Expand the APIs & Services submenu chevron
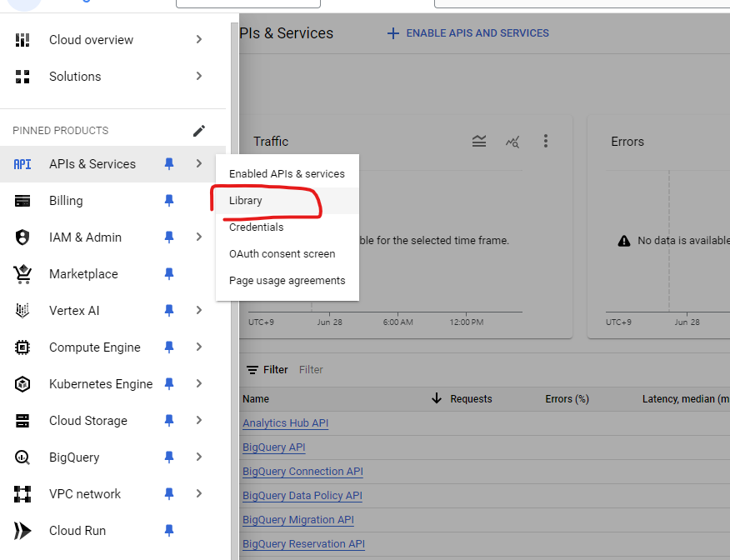Viewport: 730px width, 560px height. point(199,164)
